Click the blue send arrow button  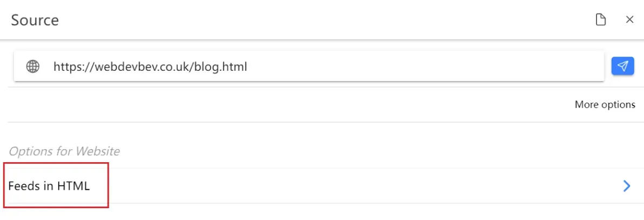622,66
